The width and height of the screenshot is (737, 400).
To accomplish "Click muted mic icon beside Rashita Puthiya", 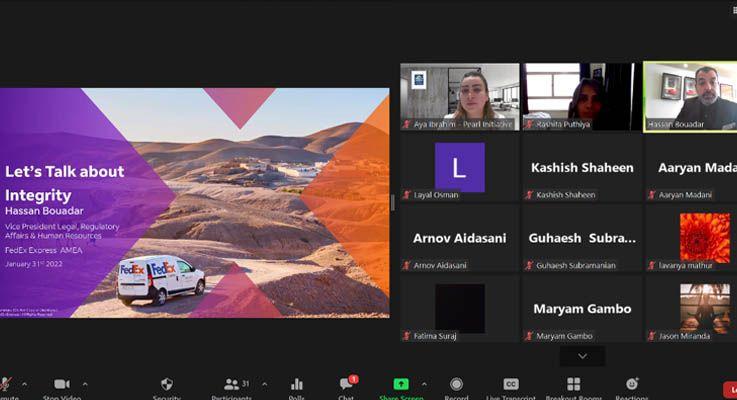I will click(529, 125).
